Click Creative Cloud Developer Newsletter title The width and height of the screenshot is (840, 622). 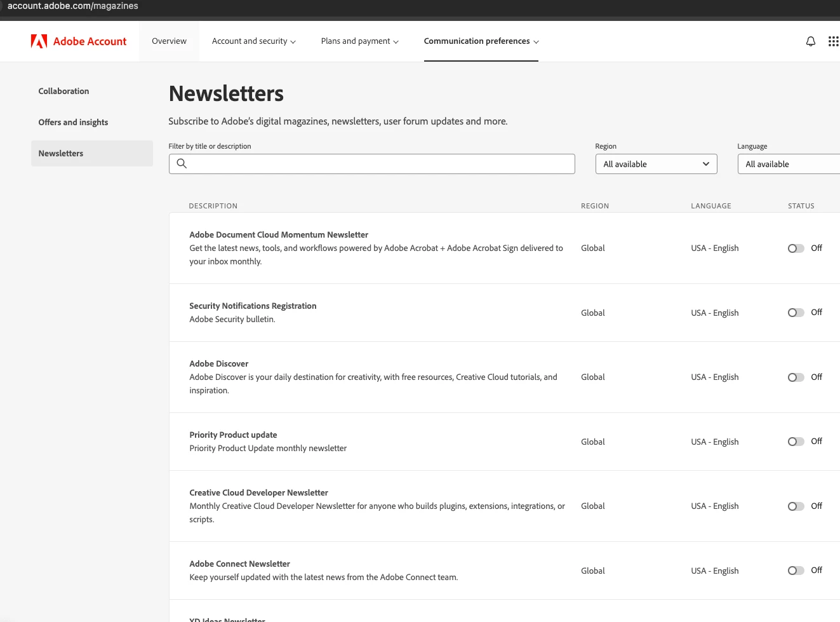[x=258, y=492]
